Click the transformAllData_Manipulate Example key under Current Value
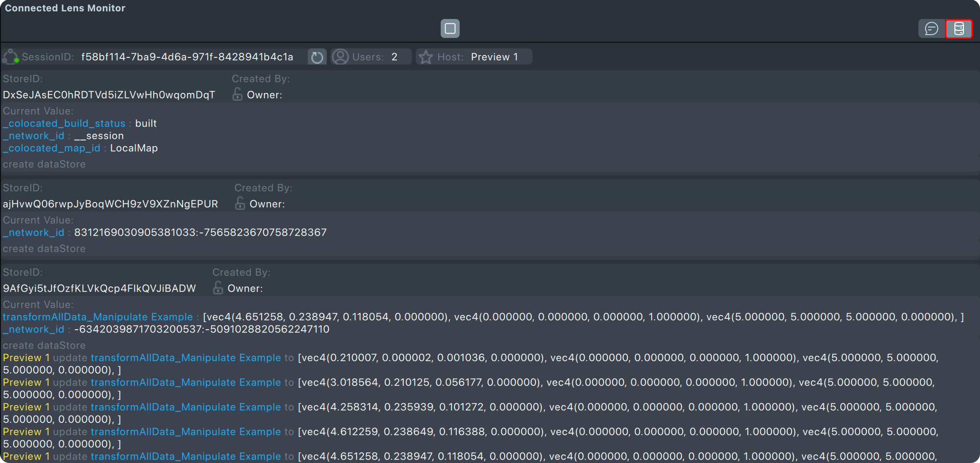The width and height of the screenshot is (980, 463). (x=98, y=317)
